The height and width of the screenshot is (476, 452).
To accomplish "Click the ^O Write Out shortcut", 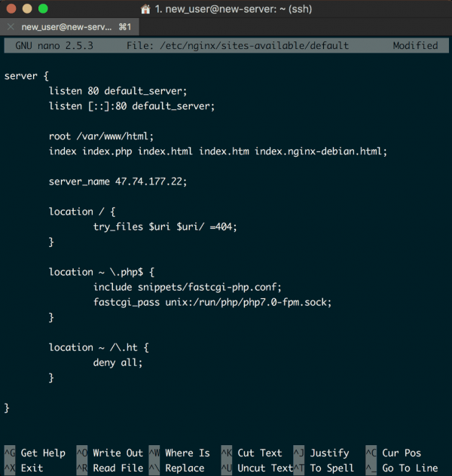I will [109, 453].
